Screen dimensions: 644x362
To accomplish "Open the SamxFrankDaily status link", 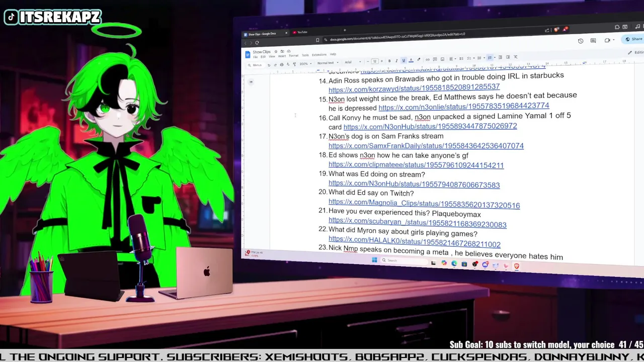I will pos(426,146).
